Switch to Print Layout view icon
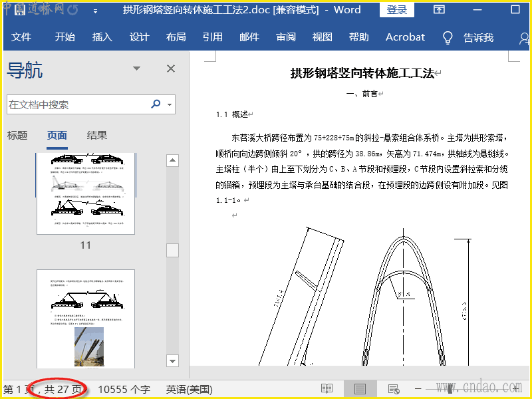532x399 pixels. pyautogui.click(x=360, y=389)
